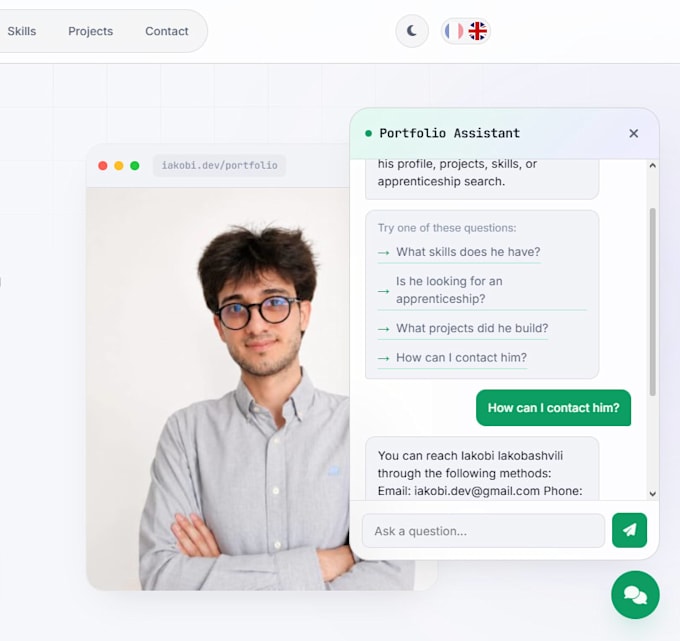
Task: Open the Contact nav item
Action: 167,31
